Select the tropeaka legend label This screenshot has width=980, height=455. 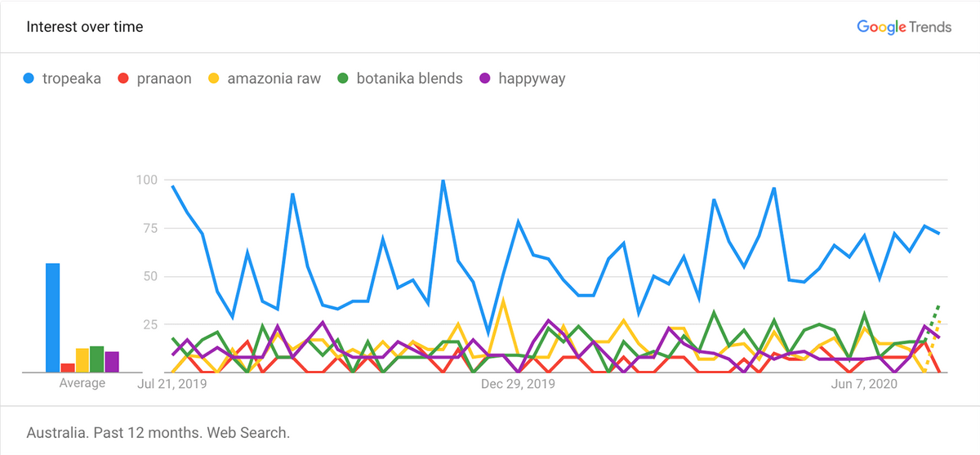[x=73, y=79]
